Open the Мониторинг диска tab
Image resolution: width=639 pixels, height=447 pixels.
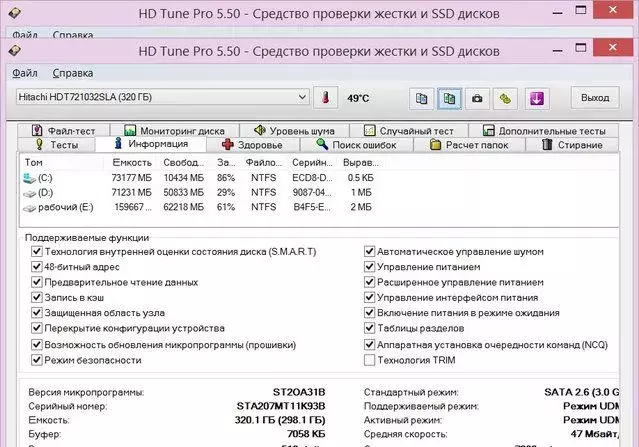coord(174,131)
